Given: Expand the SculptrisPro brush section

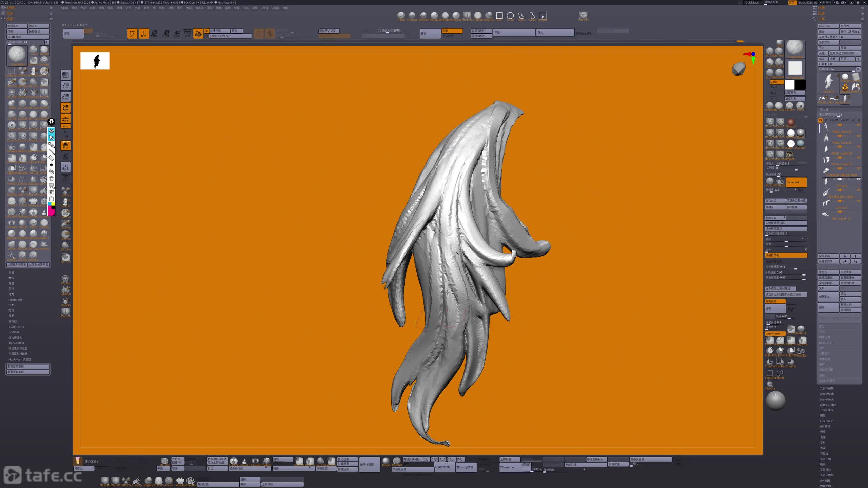Looking at the screenshot, I should [x=16, y=327].
